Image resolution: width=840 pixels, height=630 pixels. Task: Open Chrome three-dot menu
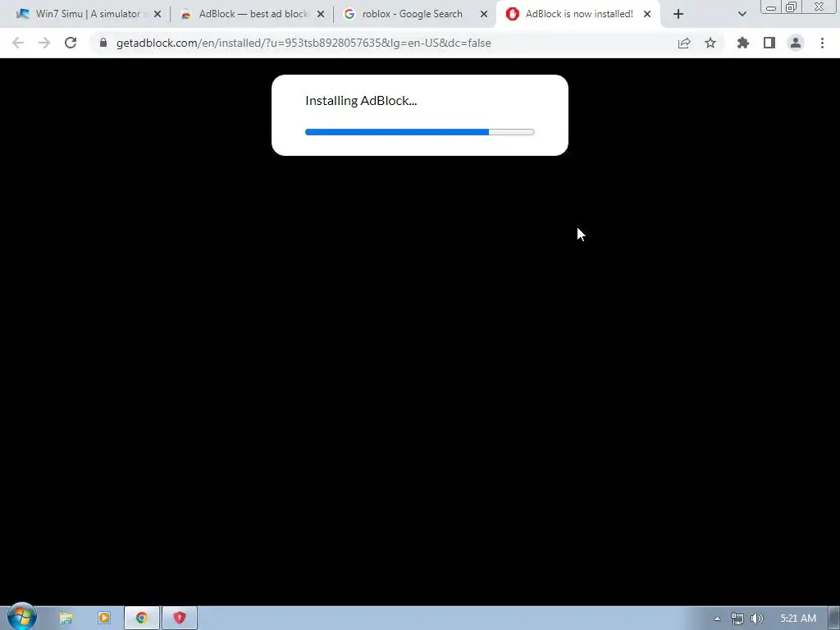click(822, 43)
